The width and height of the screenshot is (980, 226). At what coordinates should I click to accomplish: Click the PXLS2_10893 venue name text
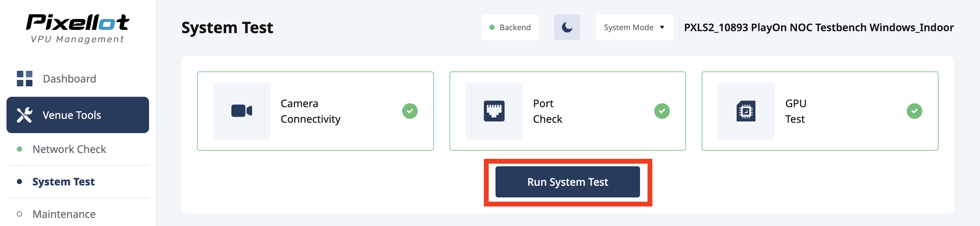(x=819, y=28)
